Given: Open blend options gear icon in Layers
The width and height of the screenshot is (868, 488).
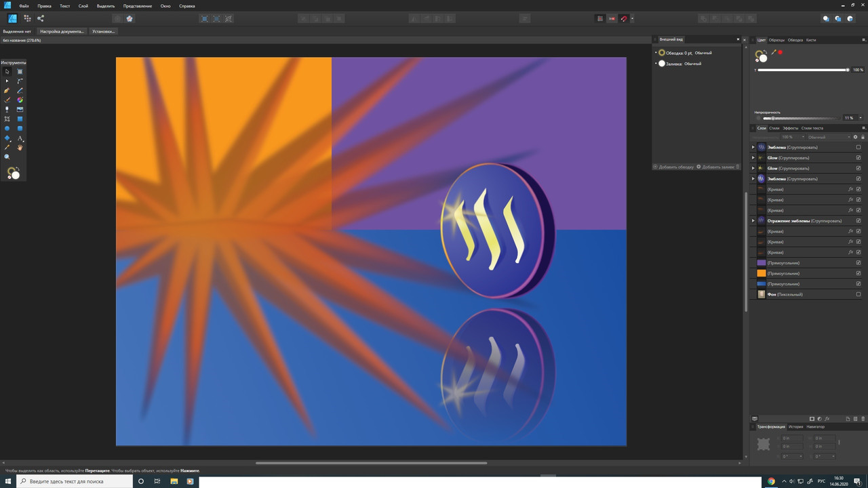Looking at the screenshot, I should point(855,137).
